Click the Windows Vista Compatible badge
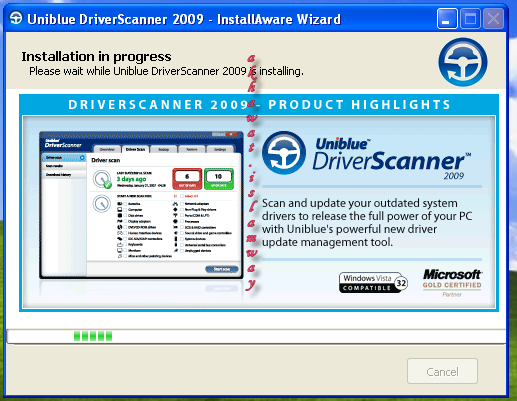This screenshot has width=517, height=401. [x=373, y=283]
